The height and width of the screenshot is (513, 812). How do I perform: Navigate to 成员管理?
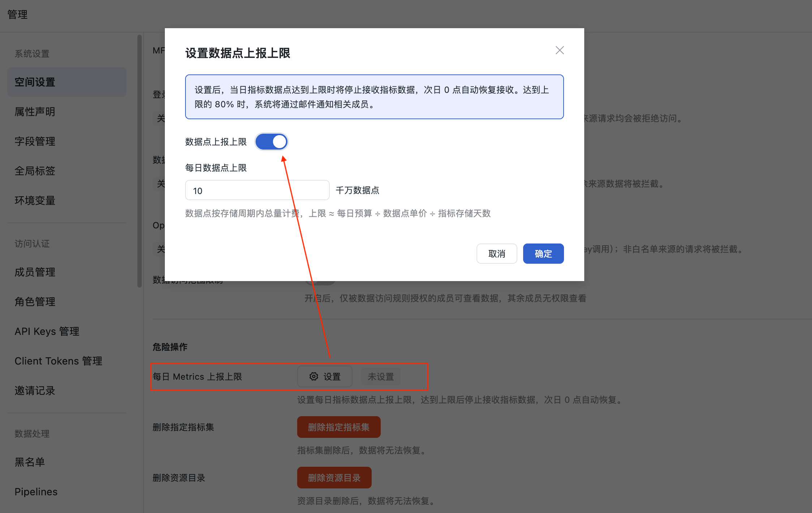[35, 272]
